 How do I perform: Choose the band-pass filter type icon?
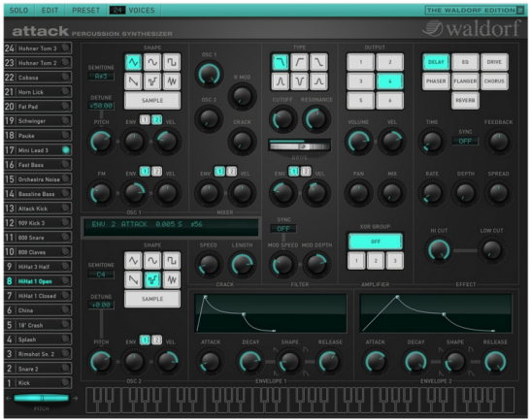point(281,81)
